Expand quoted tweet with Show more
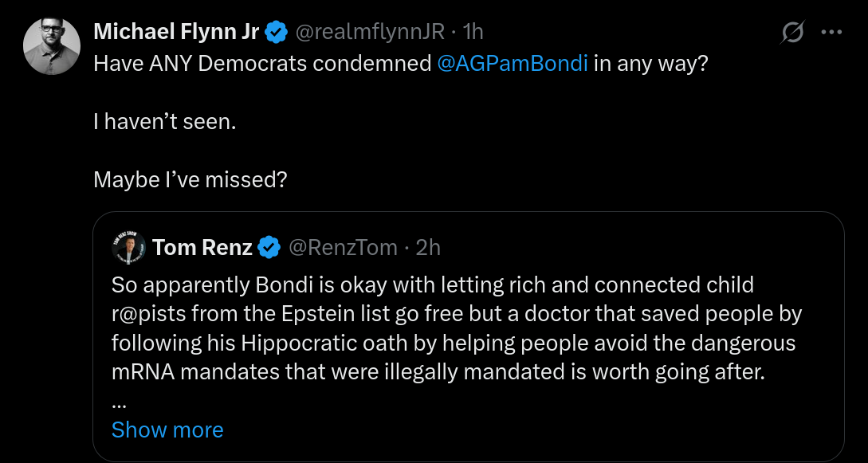The height and width of the screenshot is (463, 868). pos(167,430)
